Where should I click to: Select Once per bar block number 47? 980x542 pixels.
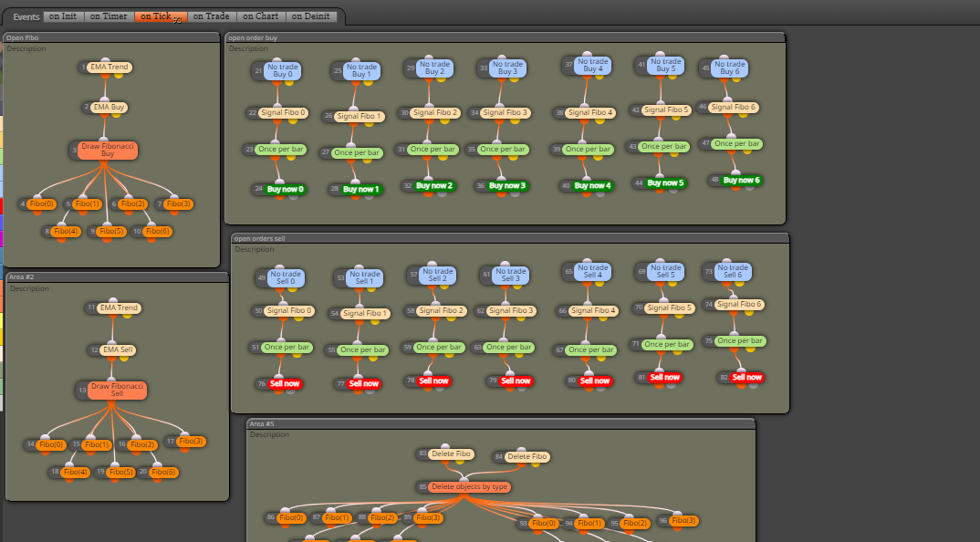click(x=737, y=144)
